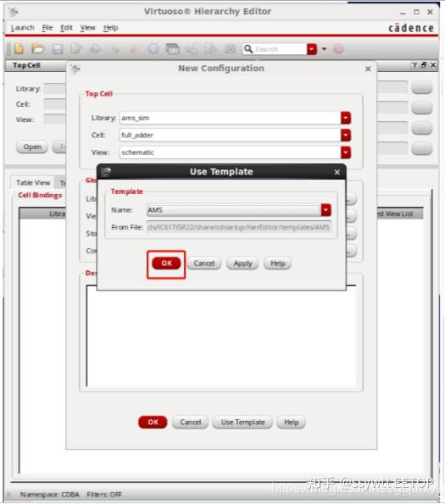Expand the Library dropdown in Top Cell
The width and height of the screenshot is (445, 504).
point(346,118)
